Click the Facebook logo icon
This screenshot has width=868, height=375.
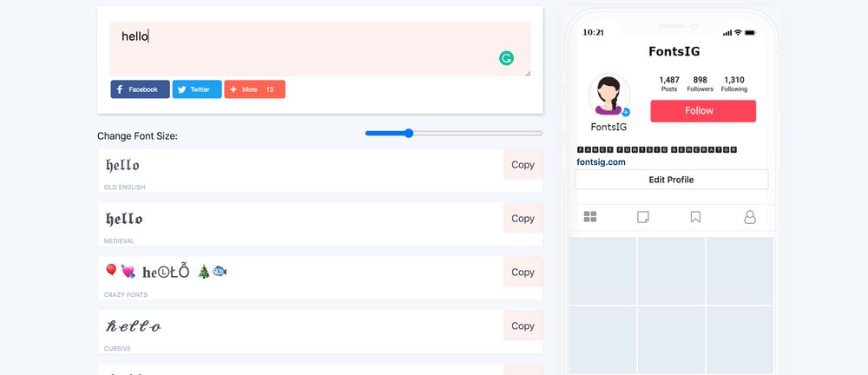point(120,89)
